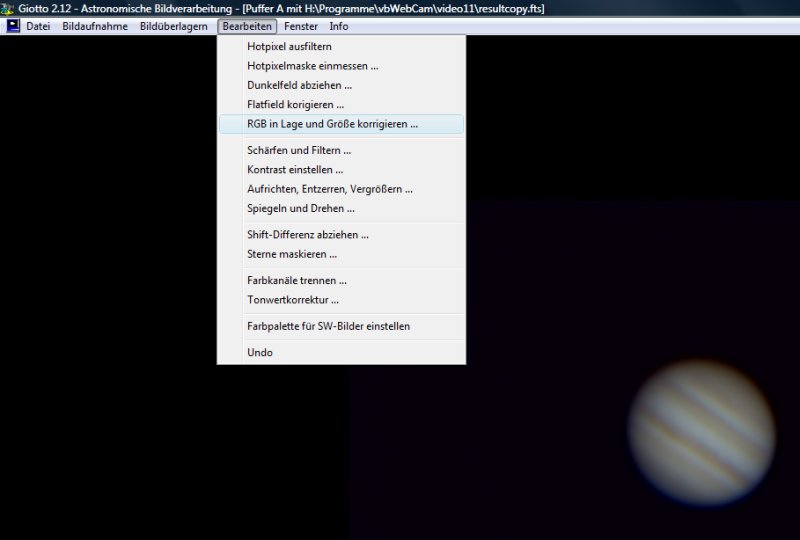
Task: Select Farbpalette für SW-Bilder einstellen
Action: point(341,326)
